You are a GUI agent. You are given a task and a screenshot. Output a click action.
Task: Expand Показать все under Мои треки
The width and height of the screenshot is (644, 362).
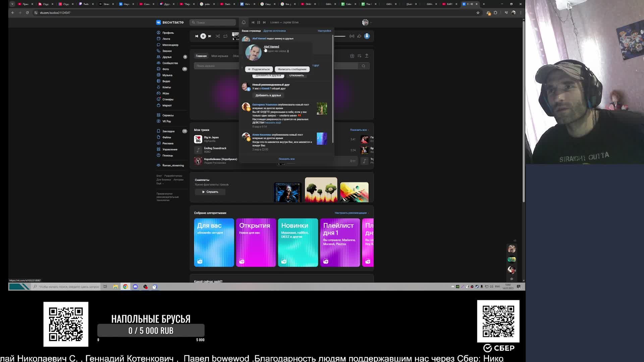(x=359, y=130)
